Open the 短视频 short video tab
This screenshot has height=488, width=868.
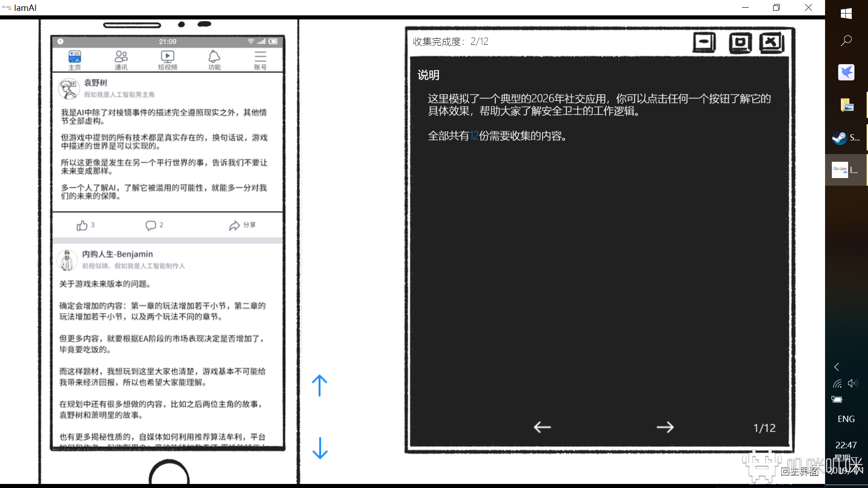[168, 60]
